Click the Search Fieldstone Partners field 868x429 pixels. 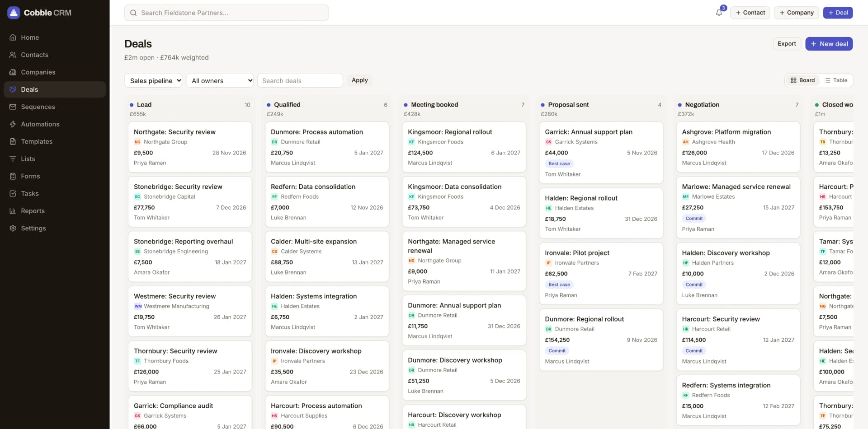tap(226, 13)
